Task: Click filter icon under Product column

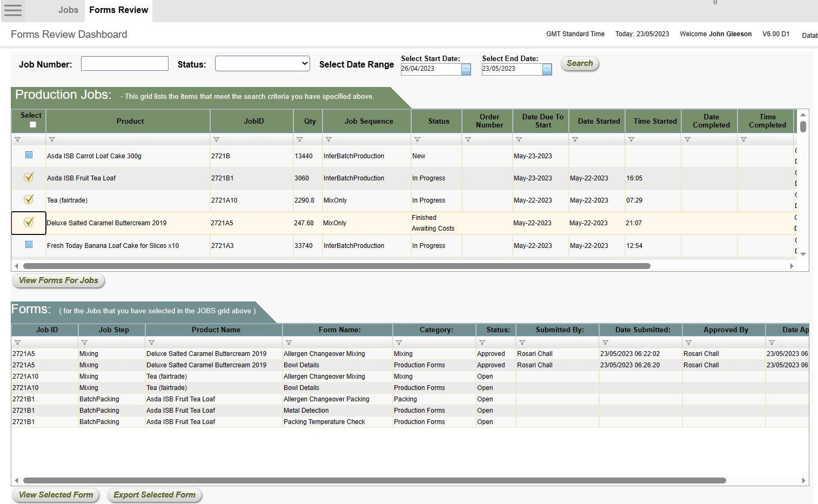Action: [52, 139]
